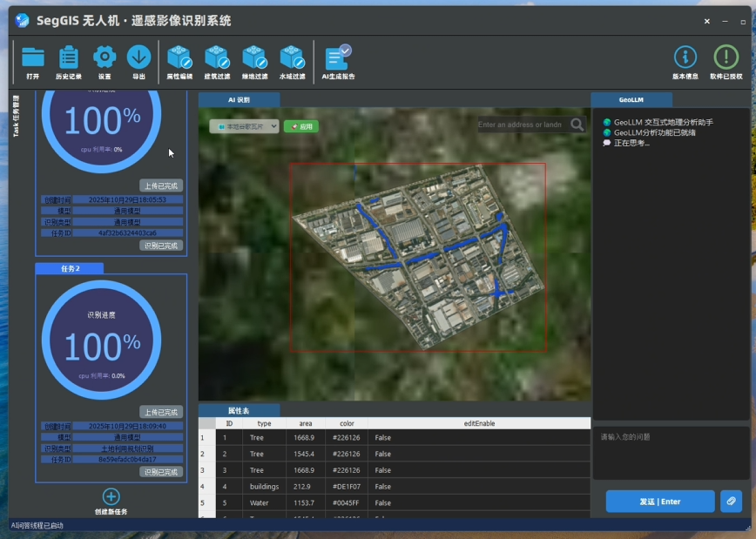This screenshot has height=539, width=756.
Task: Click the 软件已授权 license status icon
Action: pyautogui.click(x=726, y=57)
